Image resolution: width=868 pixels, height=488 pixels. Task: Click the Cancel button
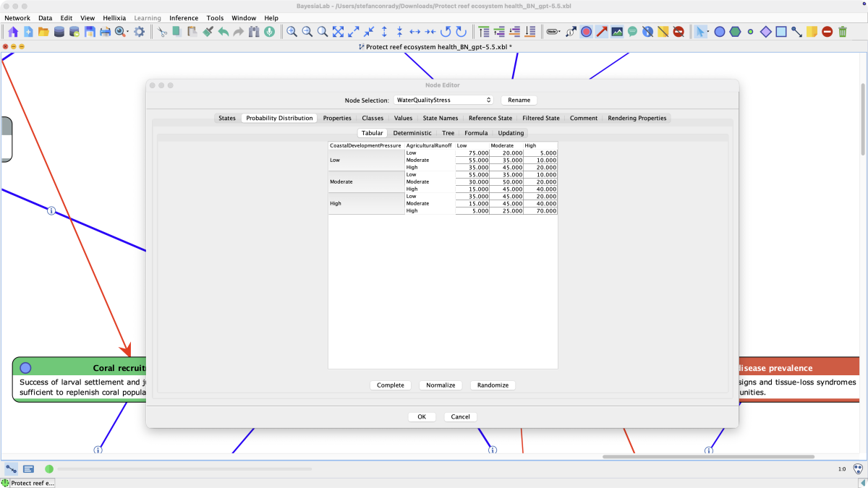click(x=461, y=416)
